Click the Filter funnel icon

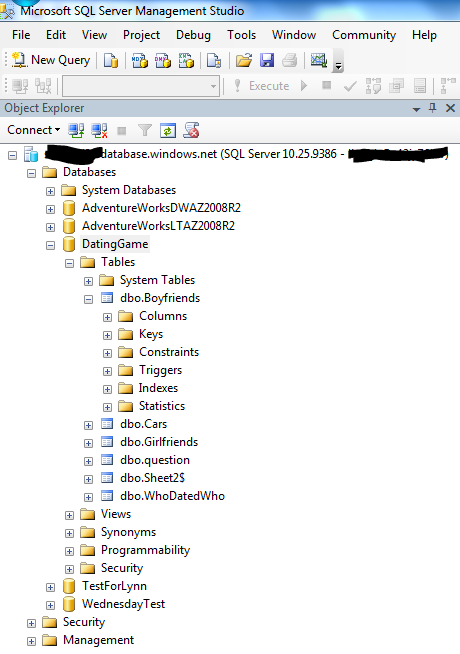coord(145,131)
